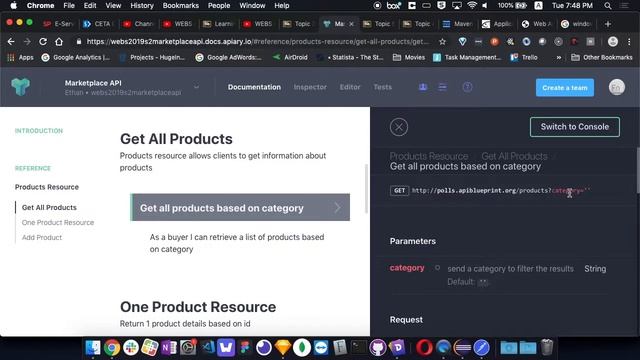Open Opera from the dock
The image size is (640, 360).
tap(424, 348)
